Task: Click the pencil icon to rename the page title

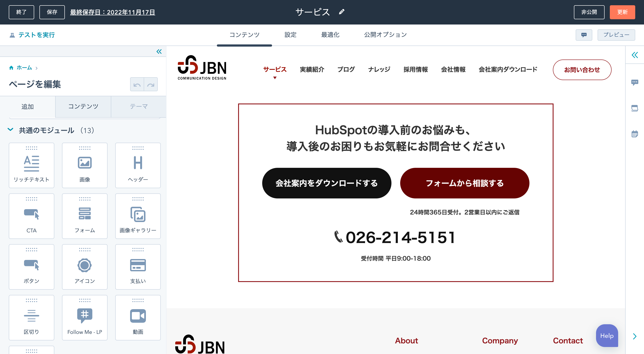Action: [x=341, y=12]
